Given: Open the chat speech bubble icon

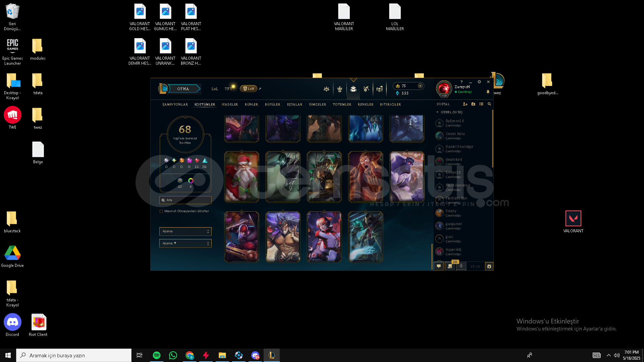Looking at the screenshot, I should coord(439,266).
